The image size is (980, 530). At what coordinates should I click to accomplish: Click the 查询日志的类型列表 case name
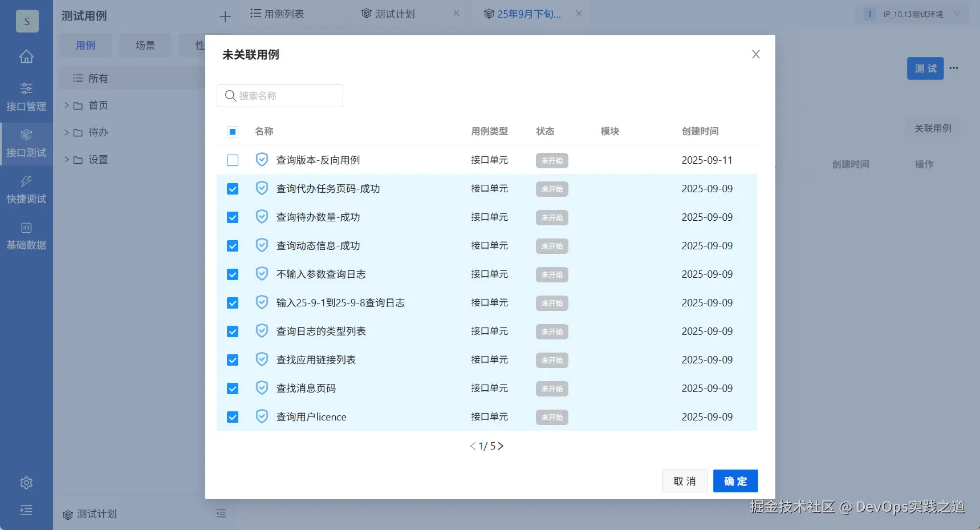(321, 331)
